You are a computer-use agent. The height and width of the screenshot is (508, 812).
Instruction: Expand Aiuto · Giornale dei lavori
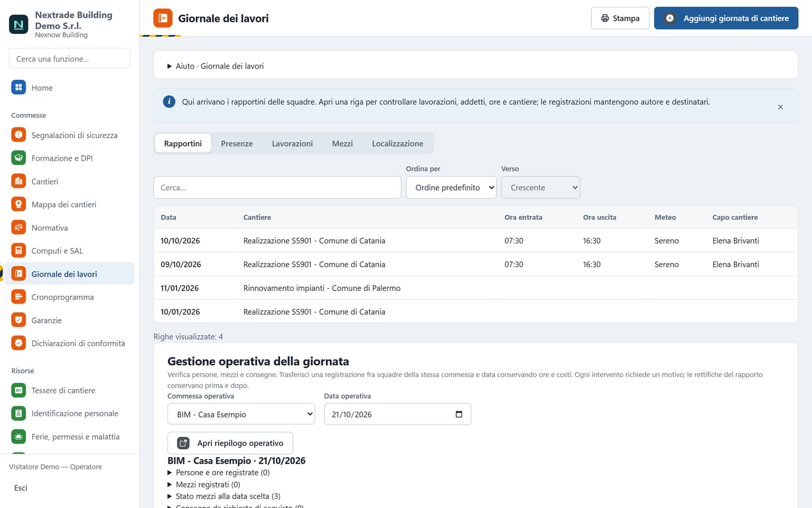click(x=216, y=66)
